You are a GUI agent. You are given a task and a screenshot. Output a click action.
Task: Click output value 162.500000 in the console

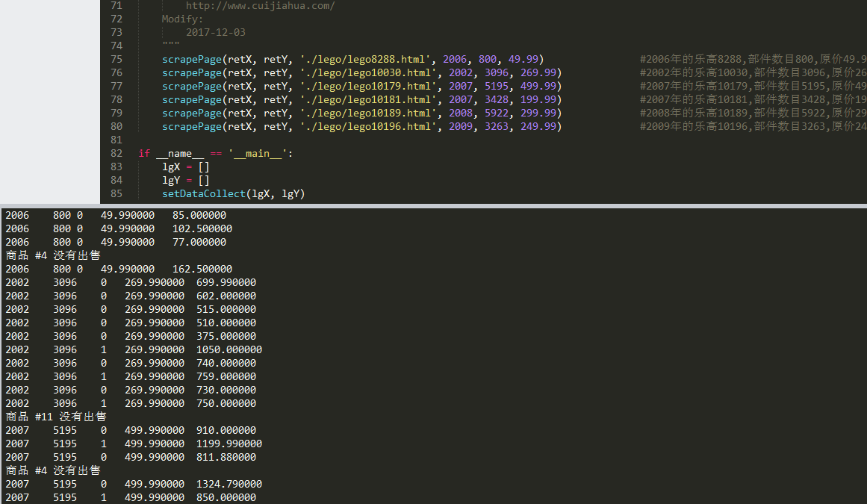pos(202,269)
